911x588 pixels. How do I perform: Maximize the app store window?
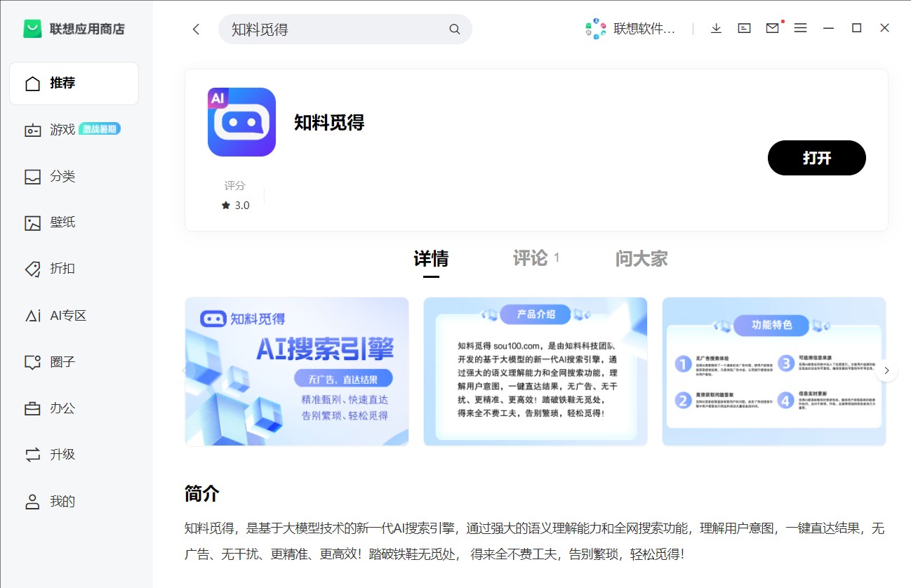pos(856,28)
